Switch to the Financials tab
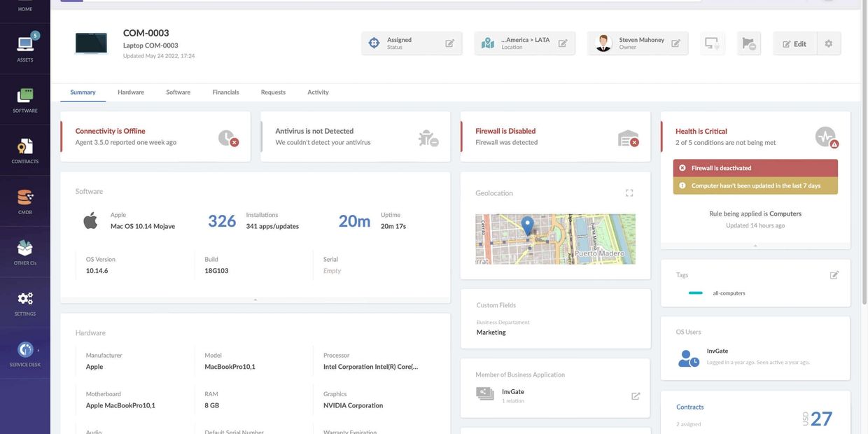This screenshot has height=434, width=868. (x=225, y=92)
